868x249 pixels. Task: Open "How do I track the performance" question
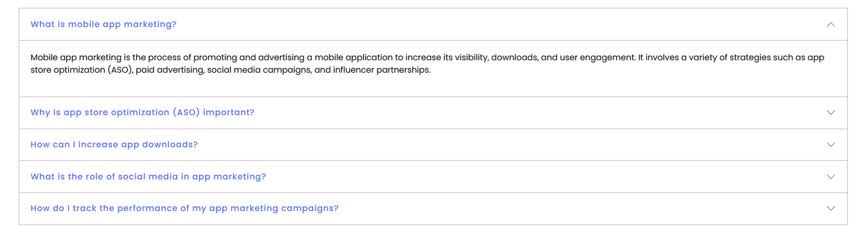184,208
